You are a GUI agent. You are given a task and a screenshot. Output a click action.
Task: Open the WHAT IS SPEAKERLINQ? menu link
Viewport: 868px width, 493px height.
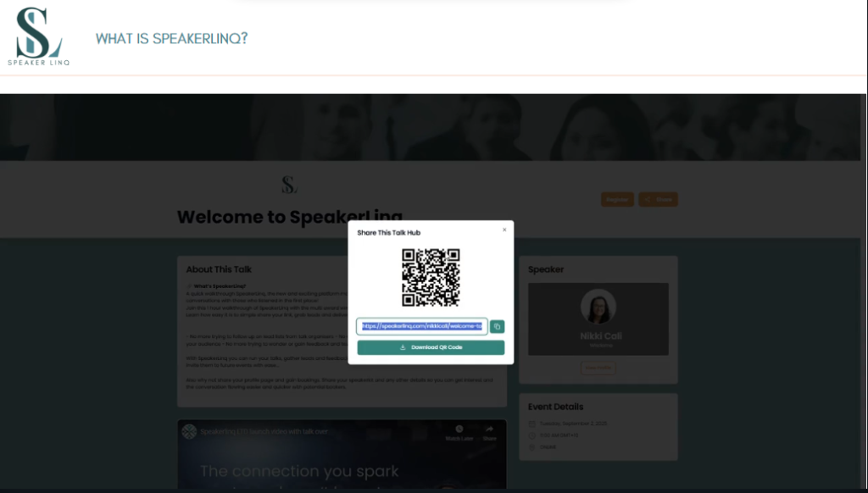point(171,39)
